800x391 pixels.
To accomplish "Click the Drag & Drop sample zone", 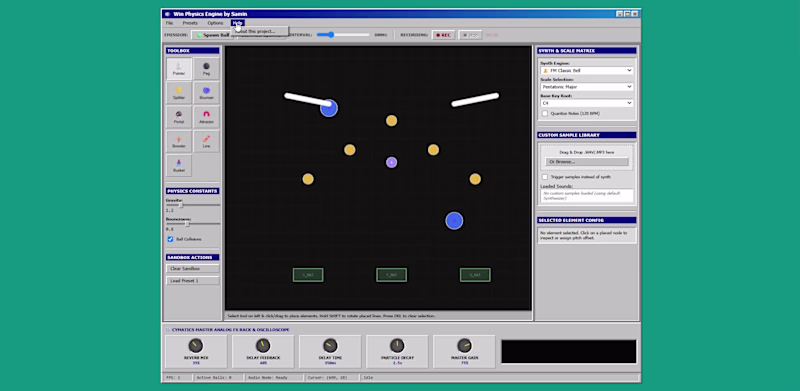I will [587, 157].
